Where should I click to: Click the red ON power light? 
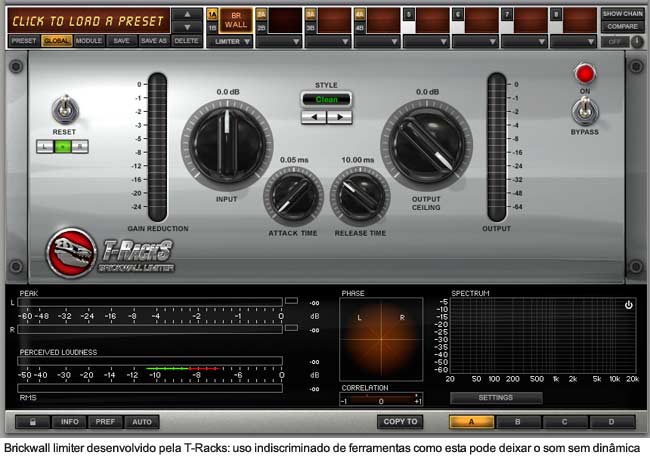point(585,74)
